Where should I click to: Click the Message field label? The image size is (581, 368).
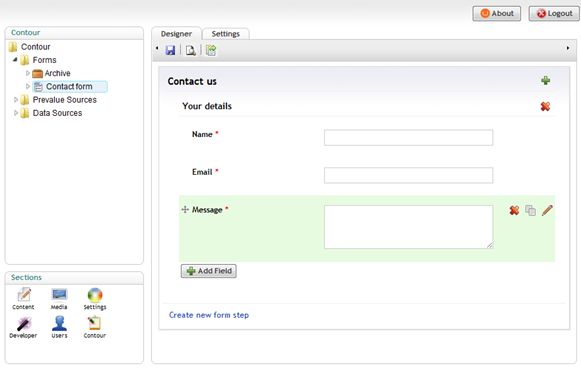[x=207, y=210]
